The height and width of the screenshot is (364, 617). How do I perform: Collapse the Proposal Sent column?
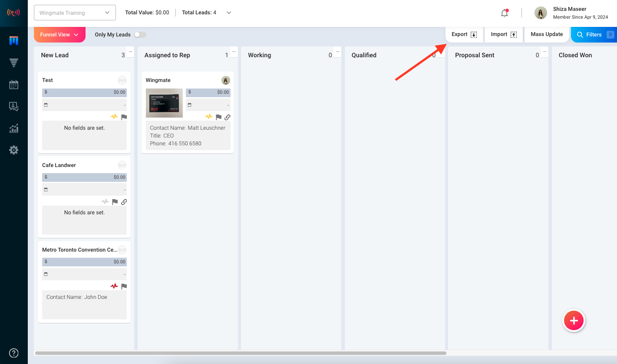(545, 51)
